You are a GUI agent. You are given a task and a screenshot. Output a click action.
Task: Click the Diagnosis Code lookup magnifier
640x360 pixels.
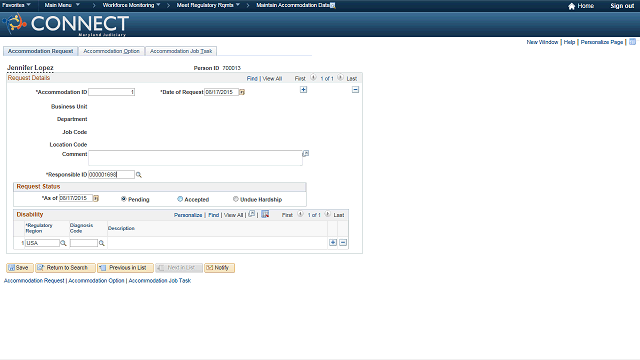pos(102,243)
